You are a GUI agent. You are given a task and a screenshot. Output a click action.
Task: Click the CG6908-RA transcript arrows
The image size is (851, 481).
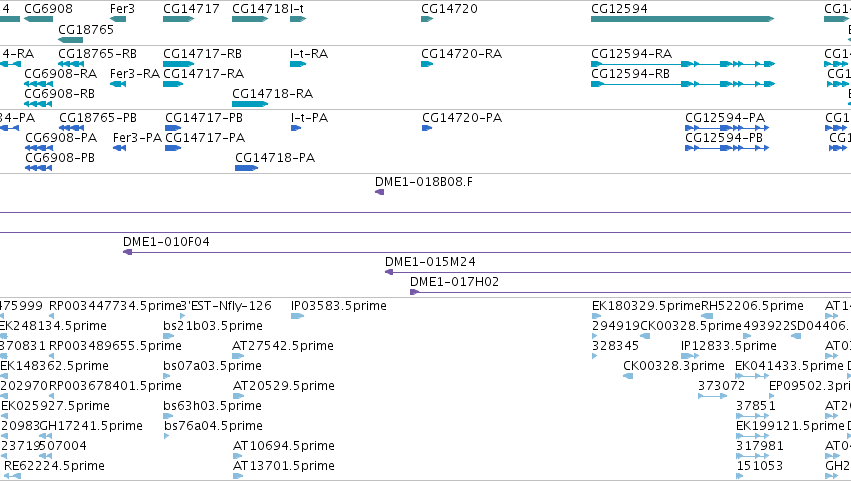[x=39, y=84]
